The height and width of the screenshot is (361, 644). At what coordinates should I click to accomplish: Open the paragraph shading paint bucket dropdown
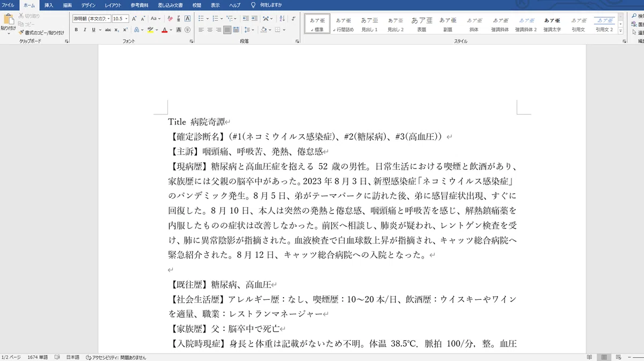click(x=269, y=30)
